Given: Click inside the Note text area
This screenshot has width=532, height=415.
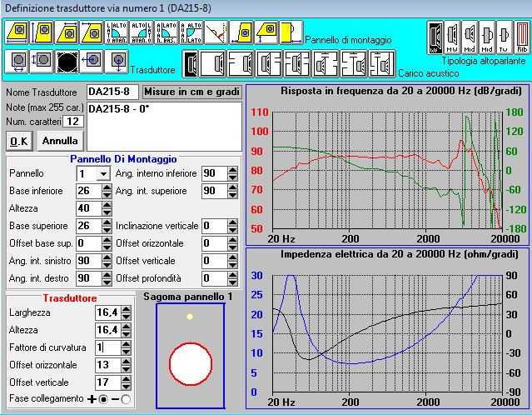Looking at the screenshot, I should (165, 127).
